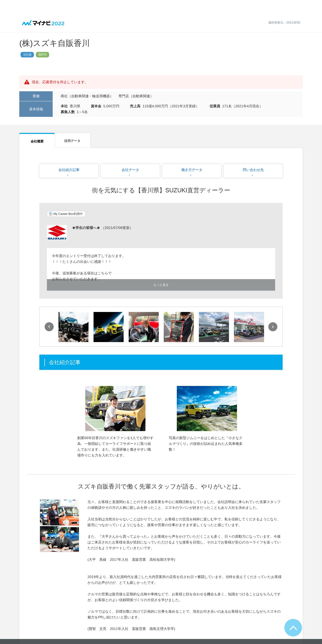The image size is (322, 644).
Task: Click the 基本情報 row header
Action: tap(36, 109)
